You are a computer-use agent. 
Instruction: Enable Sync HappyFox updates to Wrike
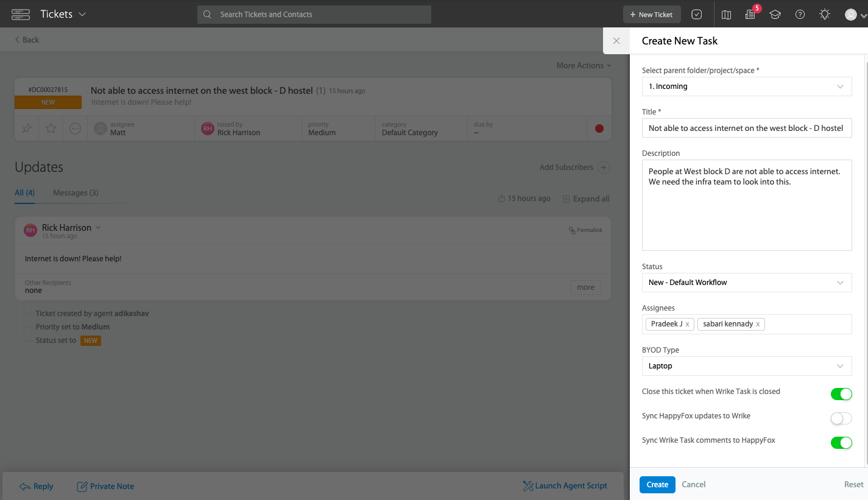[x=841, y=418]
